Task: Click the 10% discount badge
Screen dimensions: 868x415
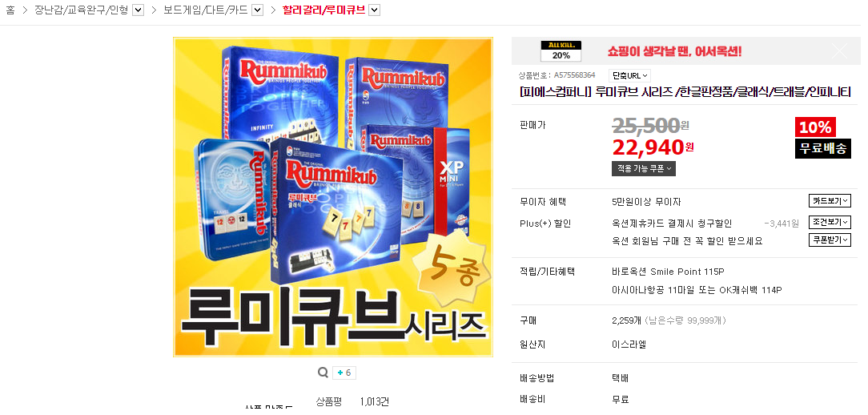Action: pos(815,127)
